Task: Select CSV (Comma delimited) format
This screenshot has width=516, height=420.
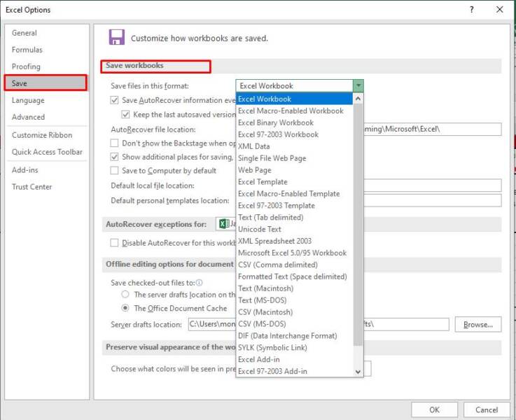Action: point(295,265)
